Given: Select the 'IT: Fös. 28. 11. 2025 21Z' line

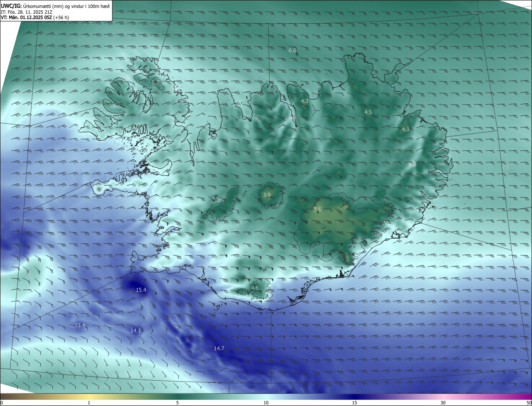Looking at the screenshot, I should click(26, 12).
